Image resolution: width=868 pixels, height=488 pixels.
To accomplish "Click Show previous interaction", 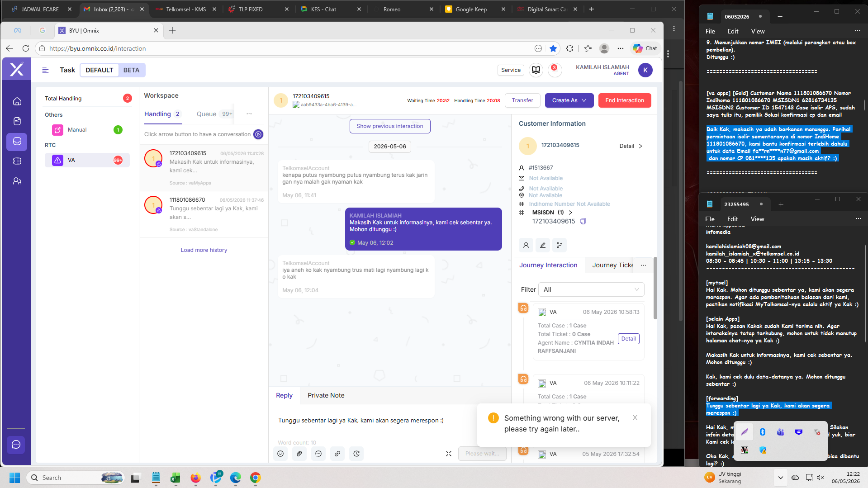I will (x=390, y=126).
